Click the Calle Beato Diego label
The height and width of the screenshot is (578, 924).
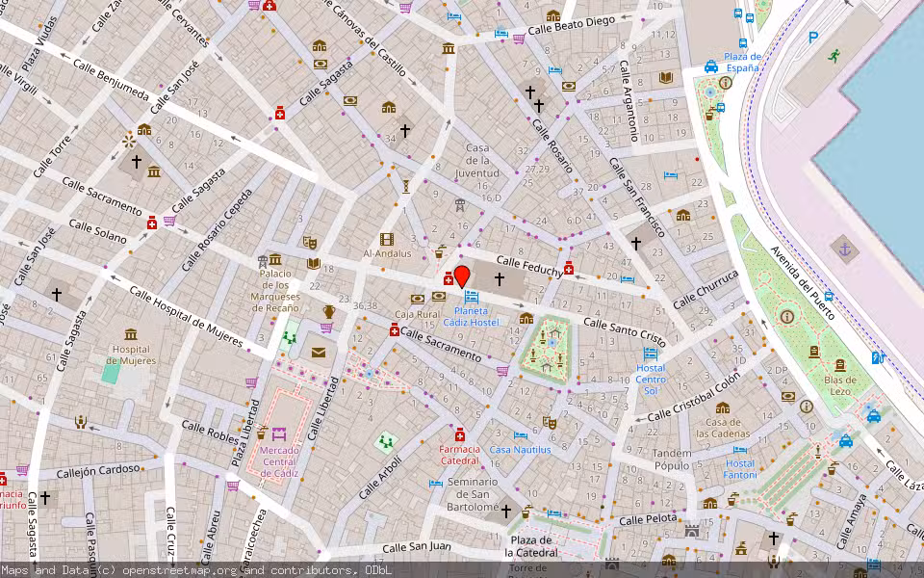point(572,26)
